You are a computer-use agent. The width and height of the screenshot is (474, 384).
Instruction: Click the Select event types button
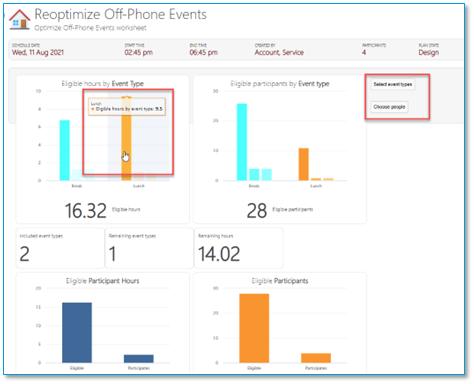point(393,84)
